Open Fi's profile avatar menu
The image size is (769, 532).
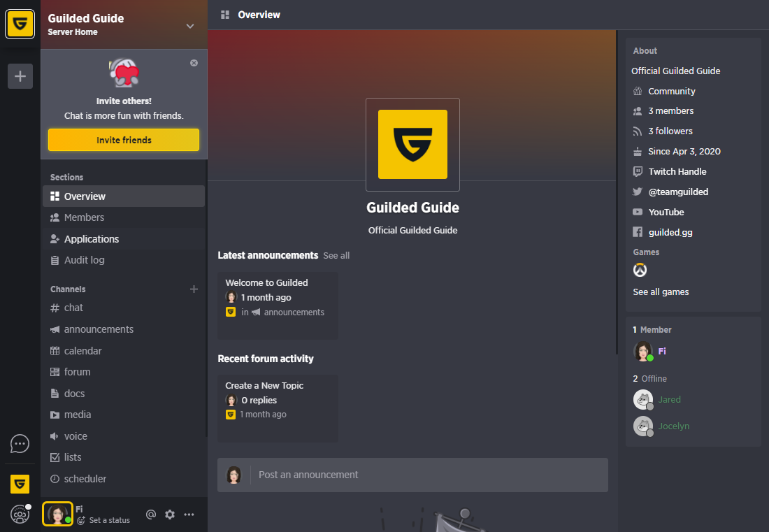(57, 514)
